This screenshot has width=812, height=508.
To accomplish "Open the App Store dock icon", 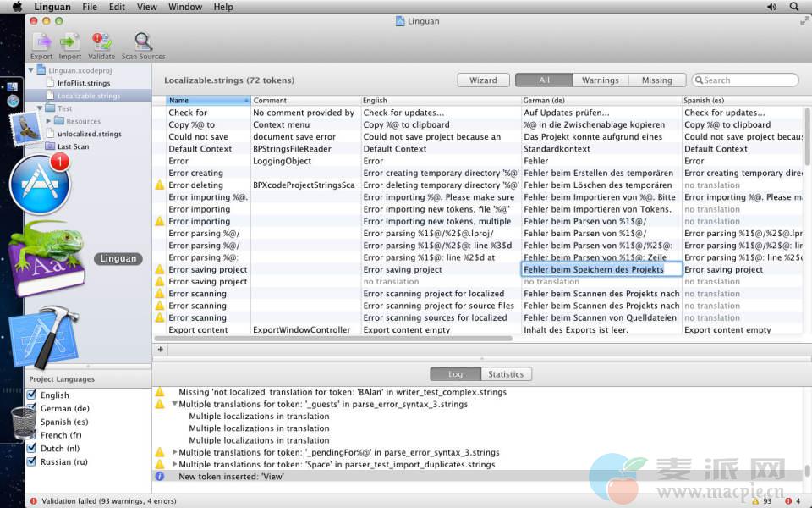I will (x=39, y=184).
